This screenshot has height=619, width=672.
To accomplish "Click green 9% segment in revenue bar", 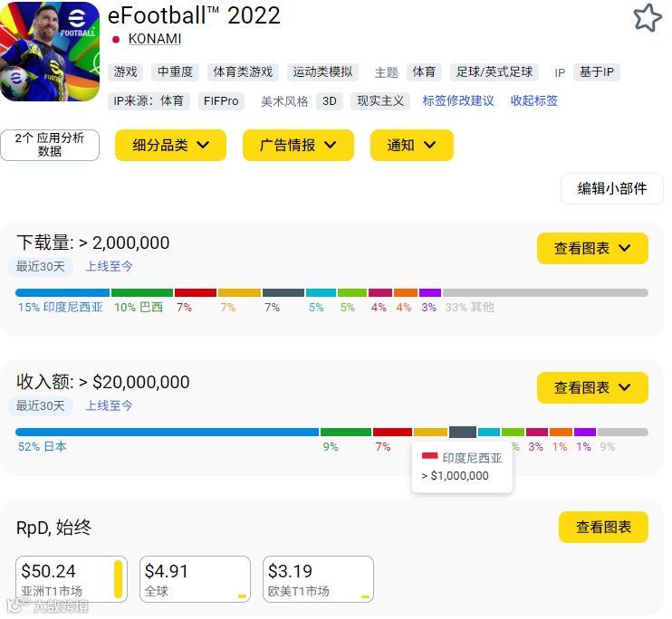I will 345,433.
